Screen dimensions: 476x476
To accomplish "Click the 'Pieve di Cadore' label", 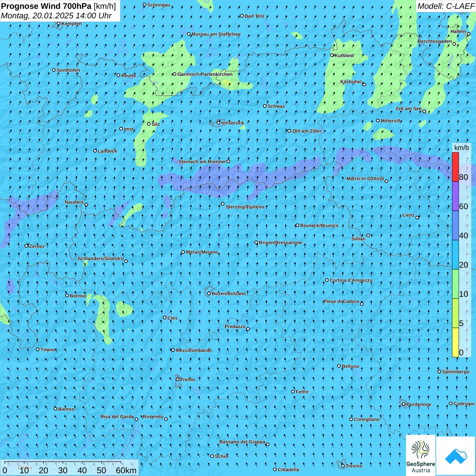I will (x=341, y=301).
